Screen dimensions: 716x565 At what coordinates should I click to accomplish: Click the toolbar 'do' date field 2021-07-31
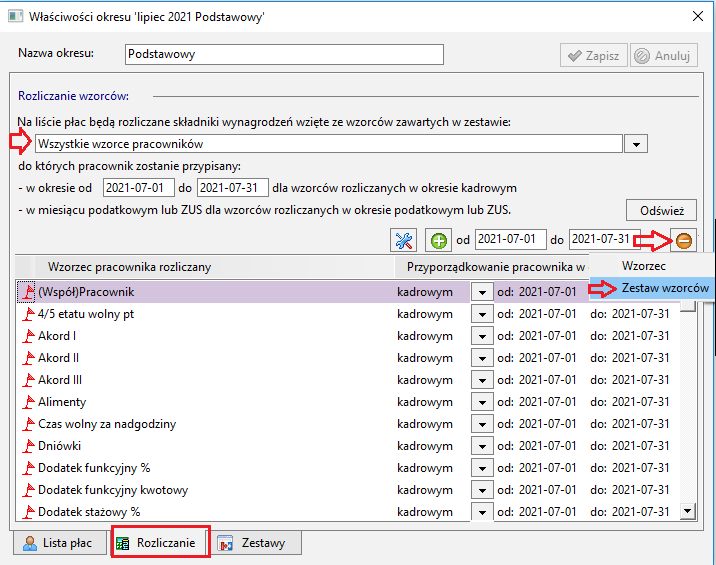point(605,239)
